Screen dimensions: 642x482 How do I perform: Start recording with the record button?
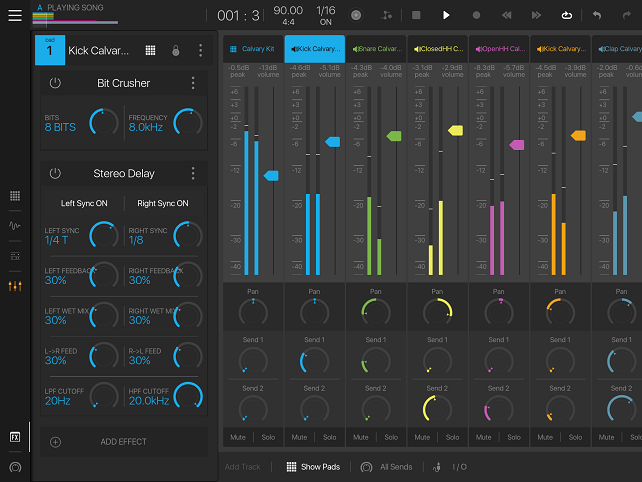click(476, 15)
